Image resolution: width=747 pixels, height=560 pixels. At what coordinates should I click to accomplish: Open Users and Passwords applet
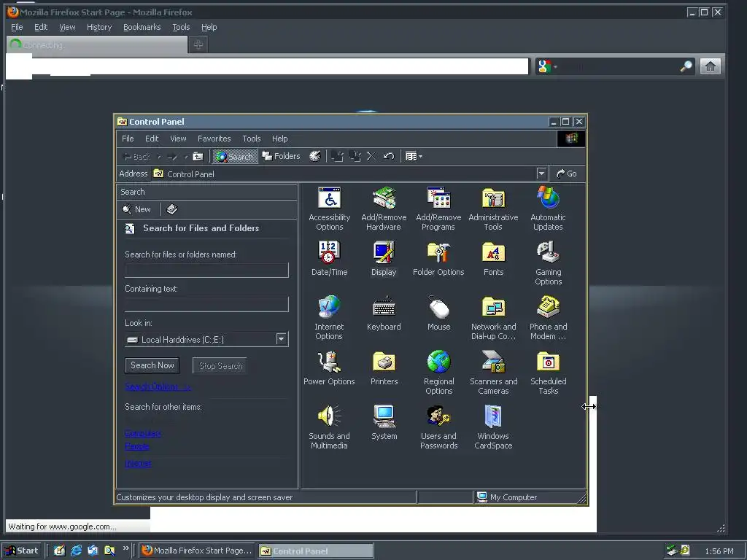tap(438, 427)
